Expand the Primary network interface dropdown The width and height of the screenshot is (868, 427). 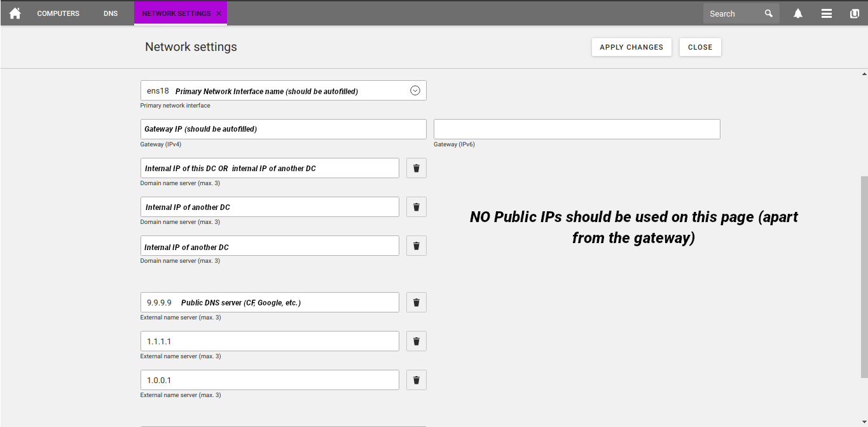point(415,90)
